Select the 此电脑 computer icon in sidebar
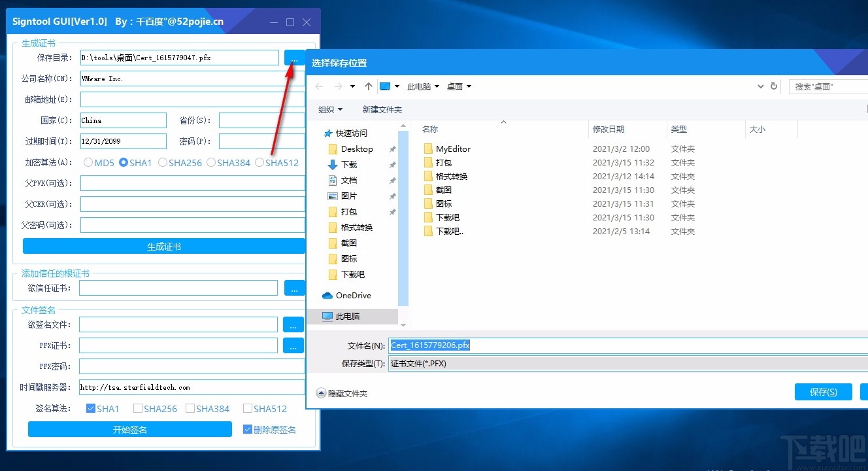Image resolution: width=868 pixels, height=471 pixels. 327,316
